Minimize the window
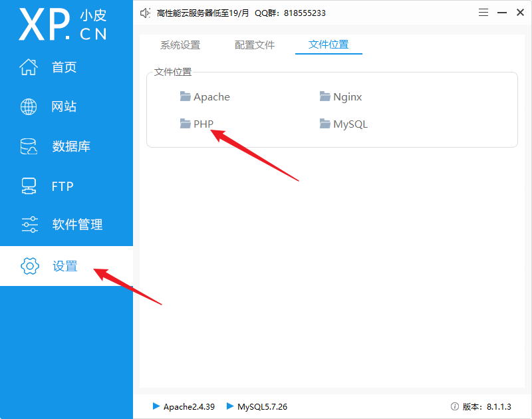 [x=502, y=13]
